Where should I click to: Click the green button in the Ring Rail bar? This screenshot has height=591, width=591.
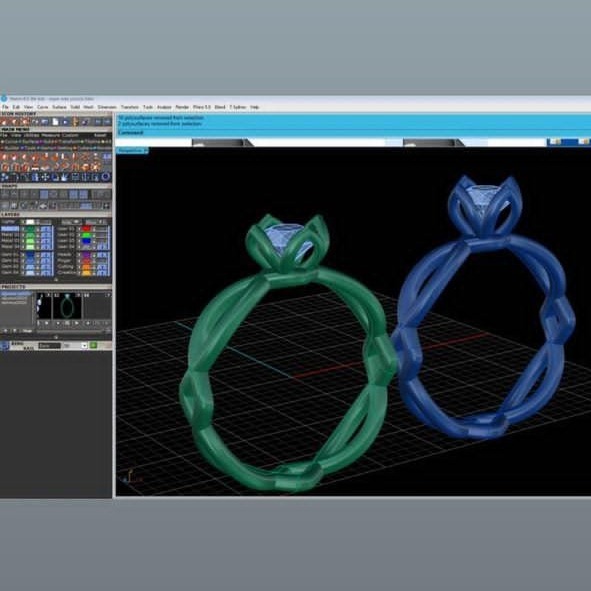[x=93, y=345]
